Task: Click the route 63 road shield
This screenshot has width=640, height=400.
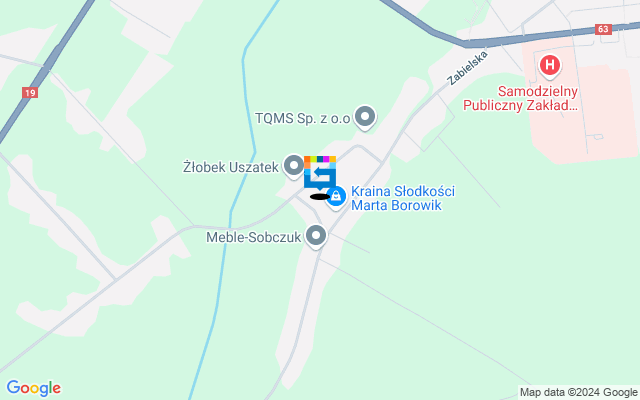Action: (603, 29)
